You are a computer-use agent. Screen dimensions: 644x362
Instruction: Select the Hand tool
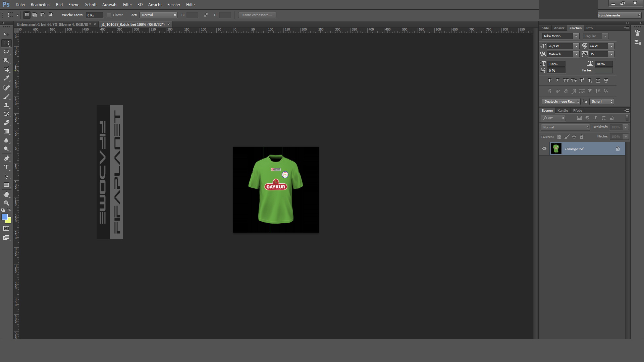6,194
